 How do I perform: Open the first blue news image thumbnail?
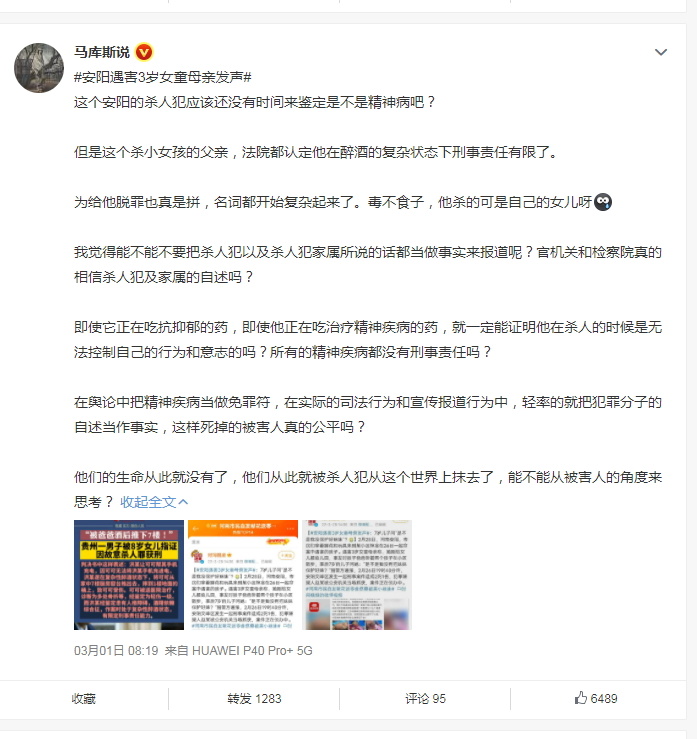pos(129,575)
